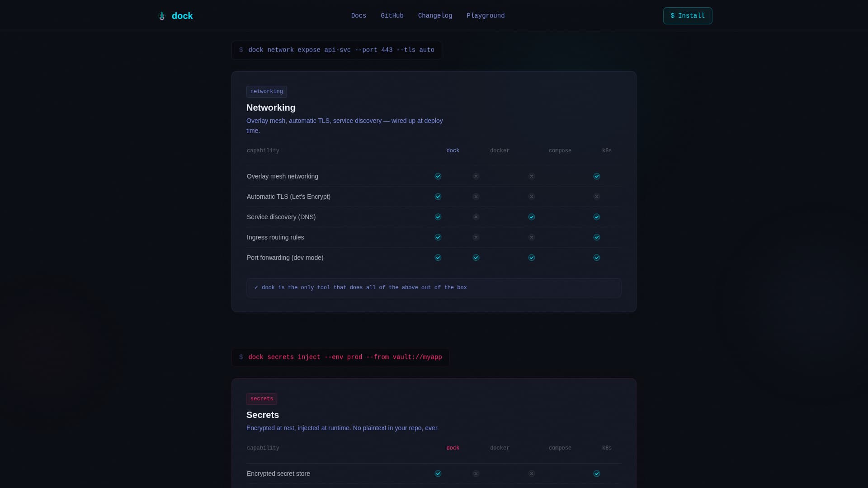
Task: Click 'Automatic TLS (Let's Encrypt)' row label
Action: tap(288, 197)
